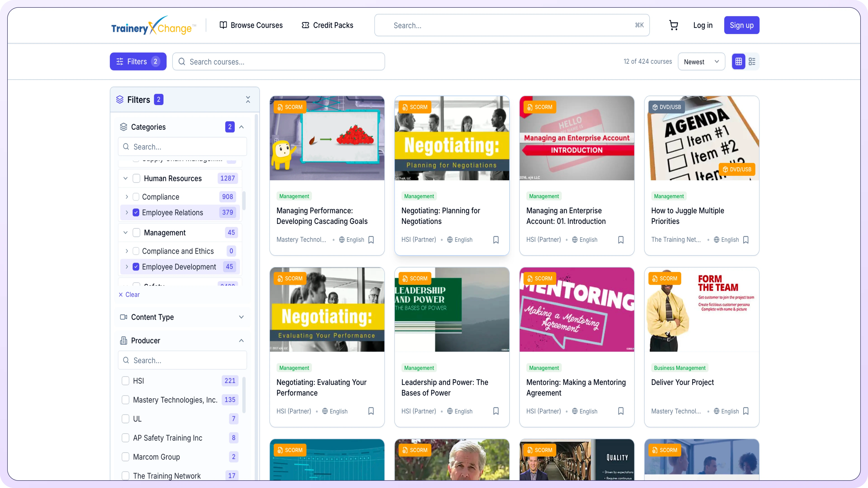Bookmark How to Juggle Multiple Priorities
Image resolution: width=868 pixels, height=488 pixels.
(746, 240)
